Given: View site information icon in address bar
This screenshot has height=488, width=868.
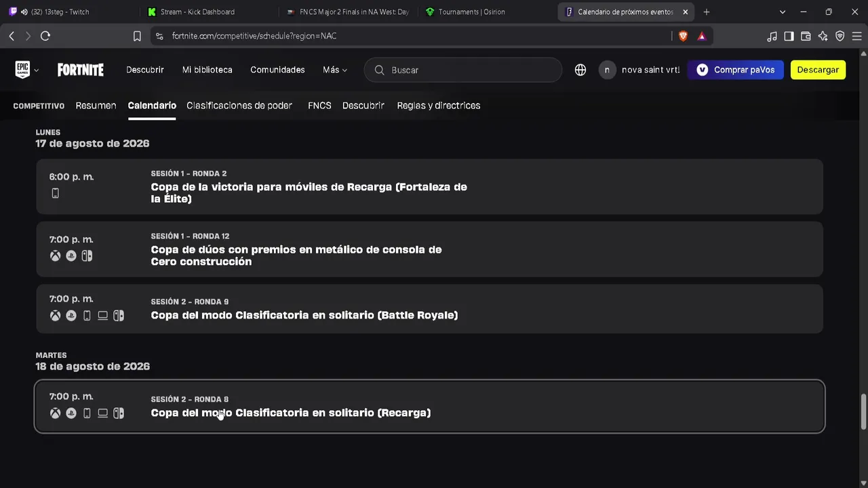Looking at the screenshot, I should [159, 36].
